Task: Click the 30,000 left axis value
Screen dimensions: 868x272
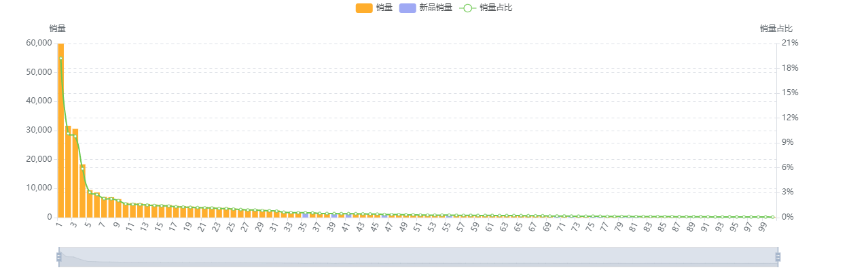Action: click(x=39, y=130)
